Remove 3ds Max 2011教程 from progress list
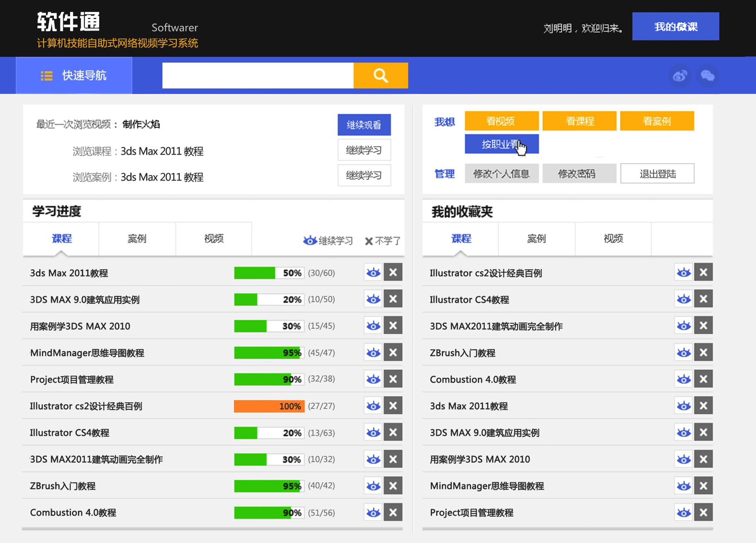The image size is (756, 543). 393,272
